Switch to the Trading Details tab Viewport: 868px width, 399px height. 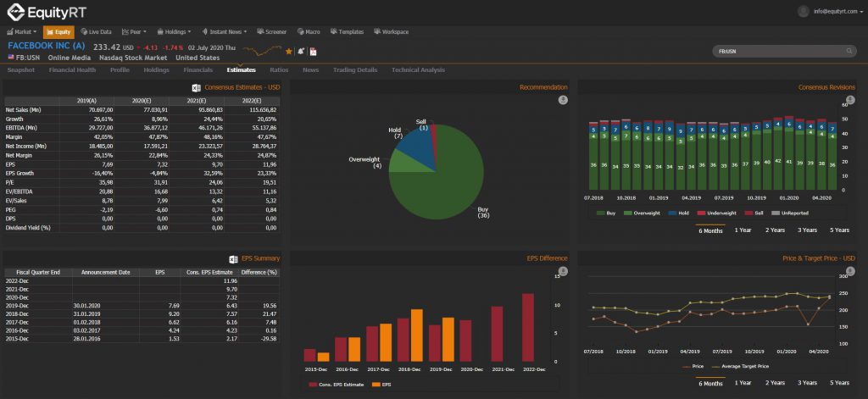tap(355, 70)
